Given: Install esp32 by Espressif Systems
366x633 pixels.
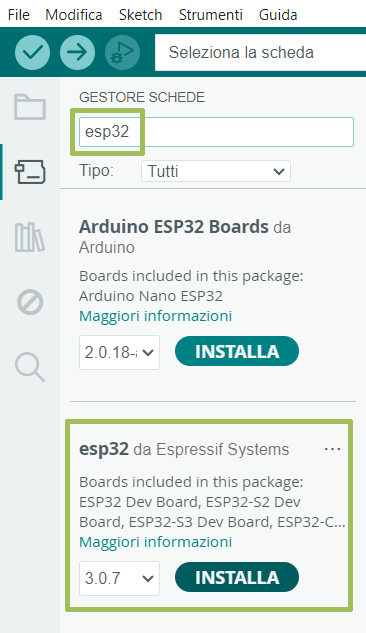Looking at the screenshot, I should (237, 577).
